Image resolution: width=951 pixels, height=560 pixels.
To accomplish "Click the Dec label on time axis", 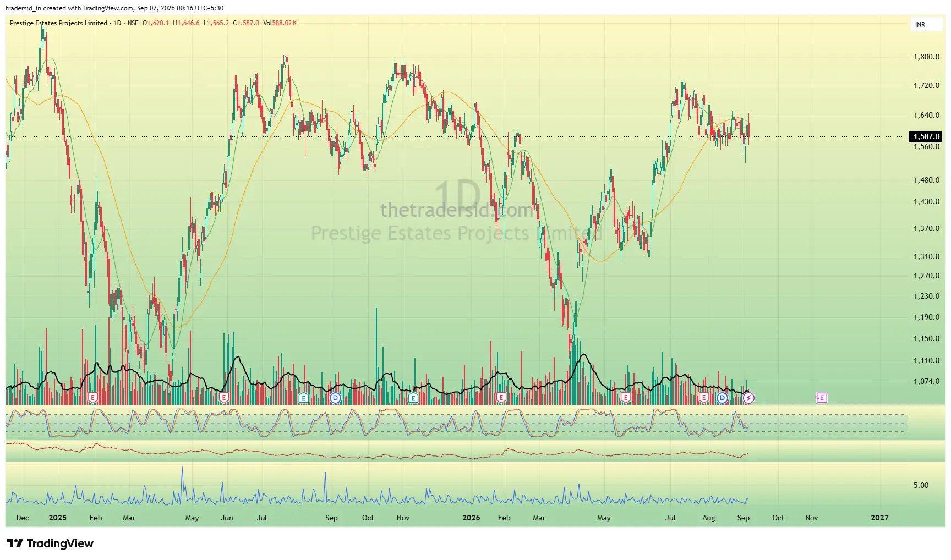I will click(23, 518).
